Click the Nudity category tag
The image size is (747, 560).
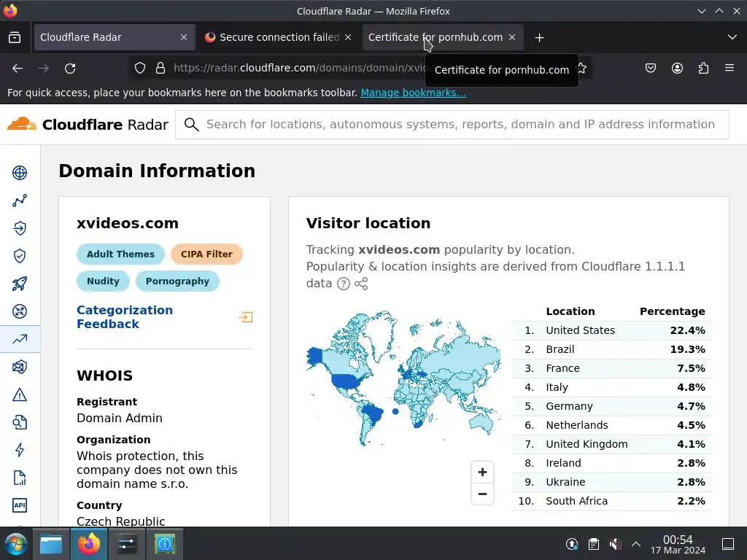(x=103, y=281)
